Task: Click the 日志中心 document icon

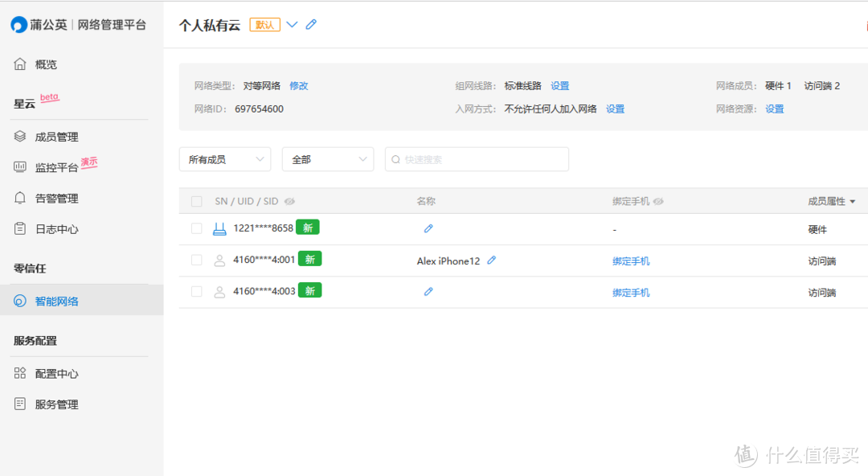Action: click(19, 228)
